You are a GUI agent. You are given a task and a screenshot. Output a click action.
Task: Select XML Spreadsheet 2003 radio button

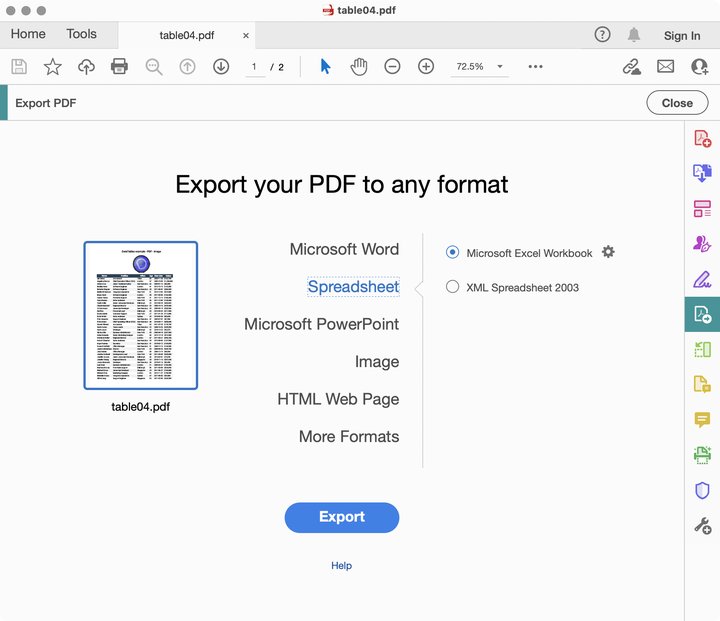click(x=452, y=287)
